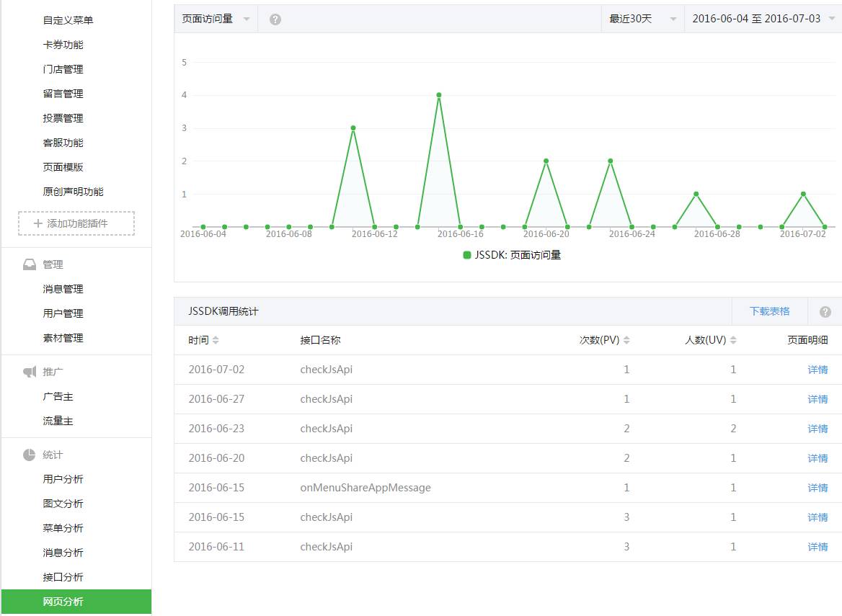Open 详情 for the onMenuShareAppMessage row
842x616 pixels.
[x=817, y=488]
